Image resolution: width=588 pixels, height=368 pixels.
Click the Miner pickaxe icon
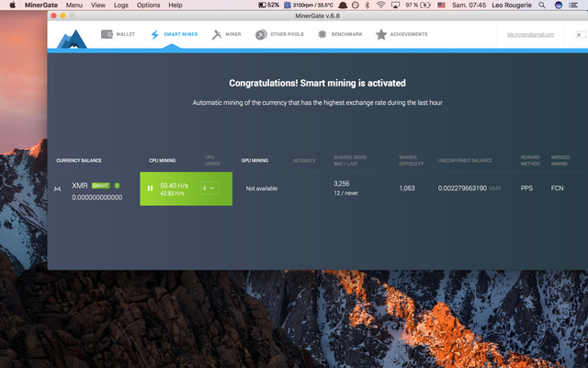[x=217, y=35]
